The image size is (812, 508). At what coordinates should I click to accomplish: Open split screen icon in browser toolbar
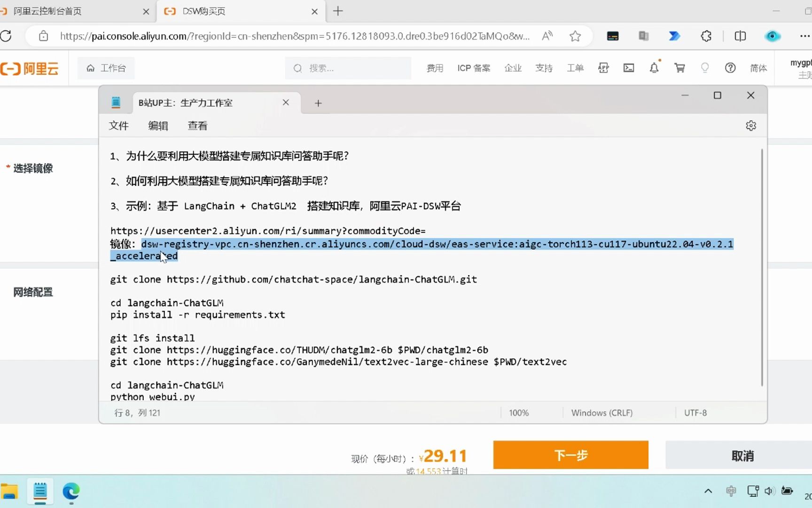740,36
